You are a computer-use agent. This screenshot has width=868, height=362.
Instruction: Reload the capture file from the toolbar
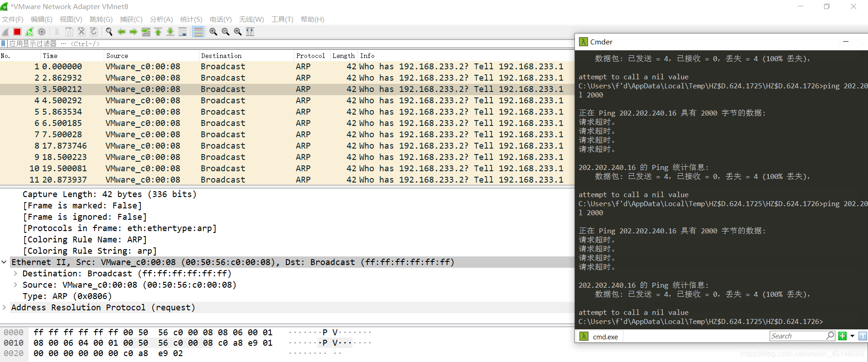click(x=94, y=32)
